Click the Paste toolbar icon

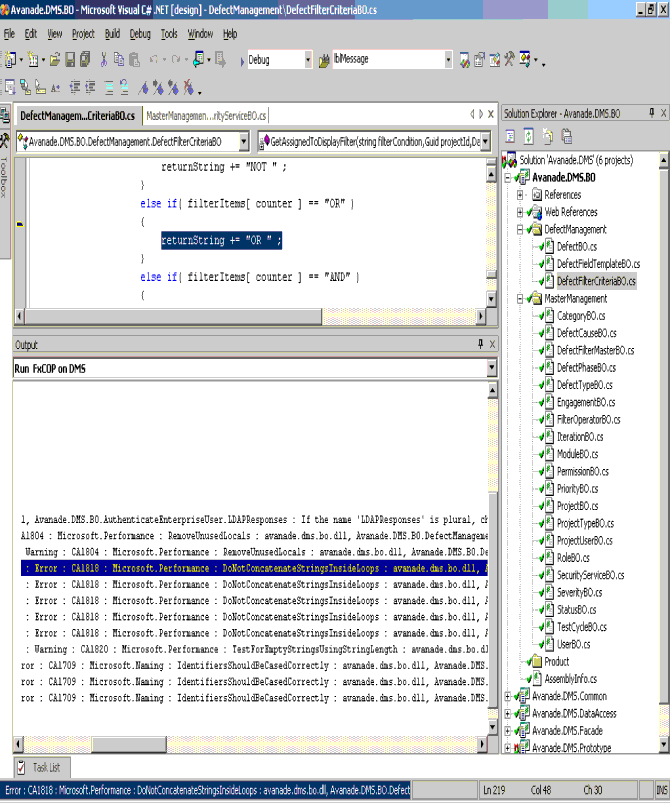134,60
